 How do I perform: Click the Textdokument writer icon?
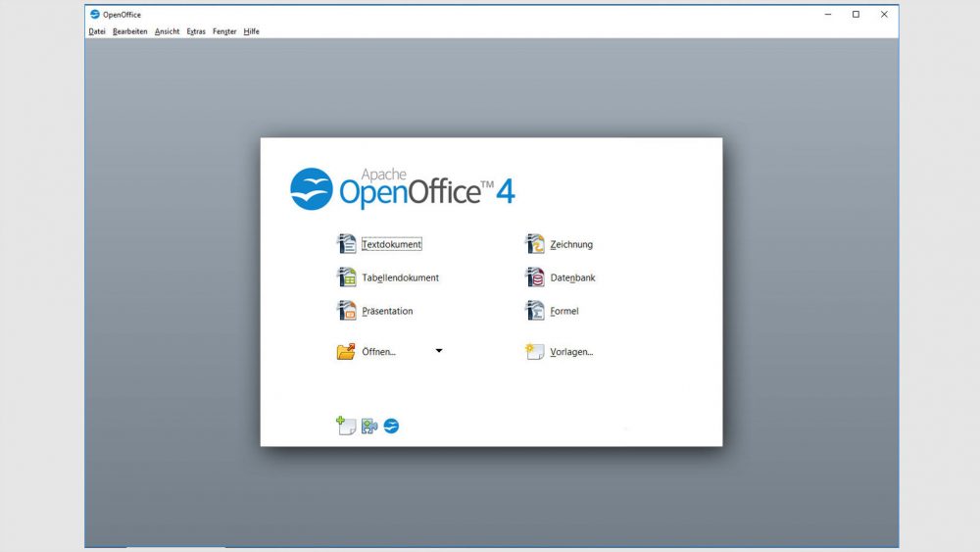[346, 244]
